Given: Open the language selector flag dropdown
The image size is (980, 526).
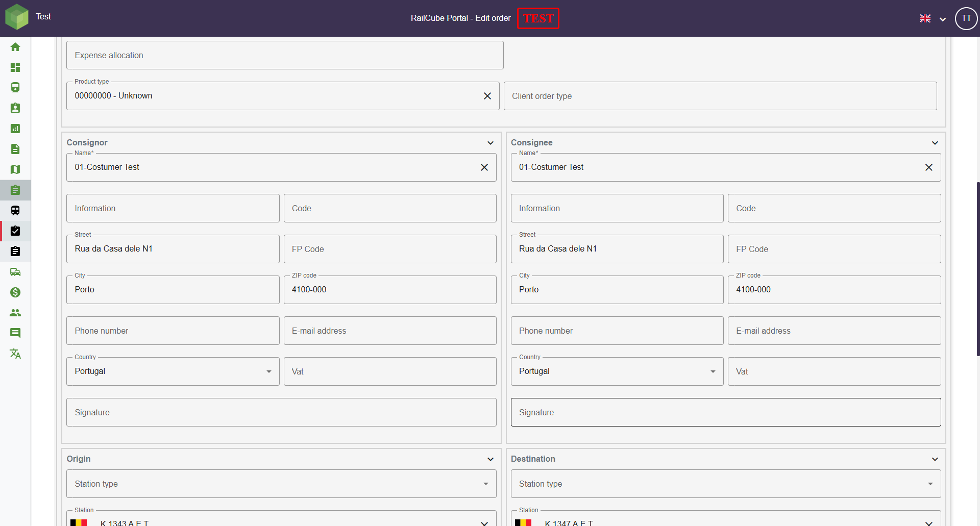Looking at the screenshot, I should tap(932, 19).
